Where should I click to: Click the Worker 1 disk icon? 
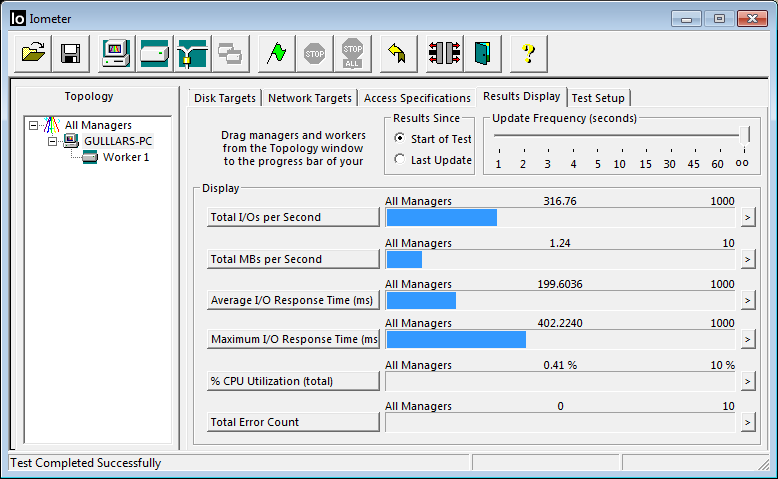90,157
